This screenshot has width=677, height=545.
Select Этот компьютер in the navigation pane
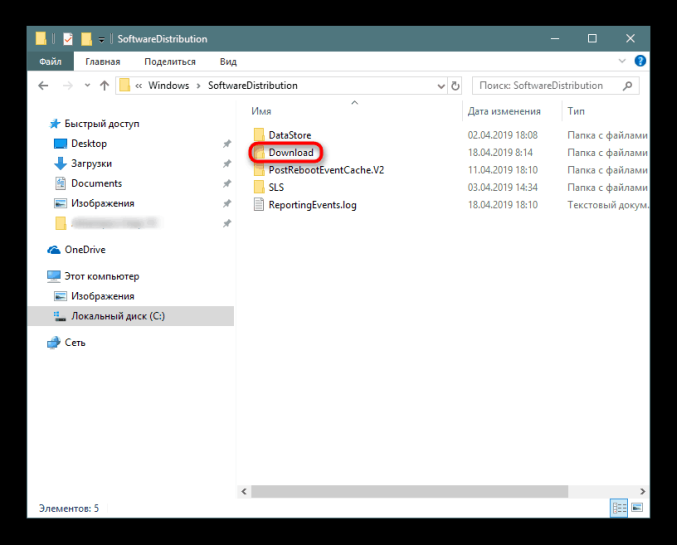(102, 276)
